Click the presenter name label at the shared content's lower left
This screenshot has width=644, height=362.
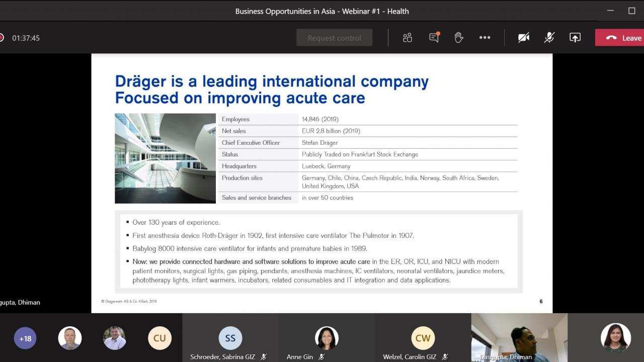tap(20, 302)
